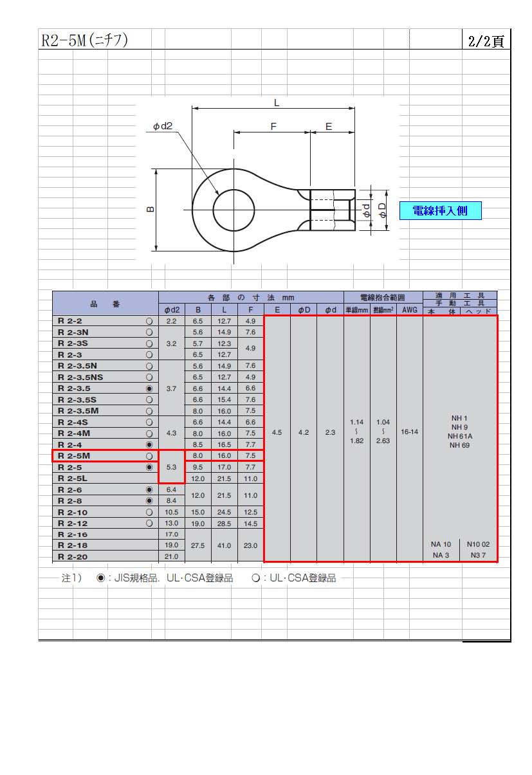Click the E column value "4.5"
Viewport: 532px width, 775px height.
(277, 433)
